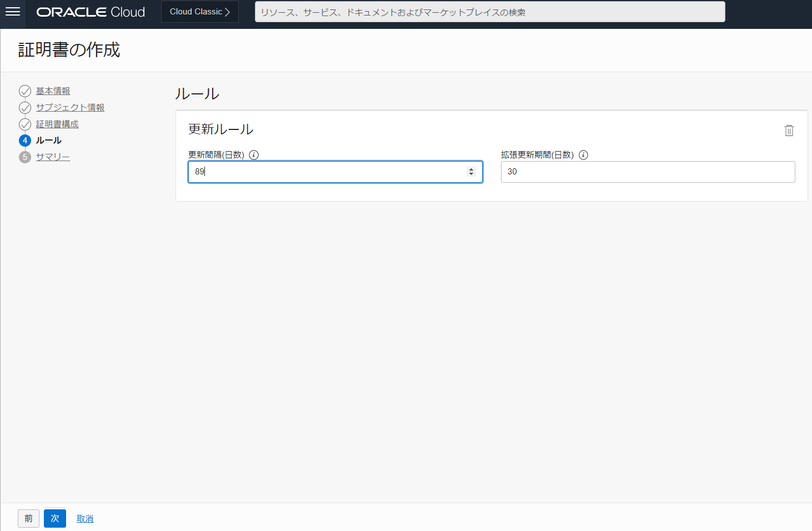Go to the サブジェクト情報 step
The height and width of the screenshot is (531, 812).
(x=70, y=108)
